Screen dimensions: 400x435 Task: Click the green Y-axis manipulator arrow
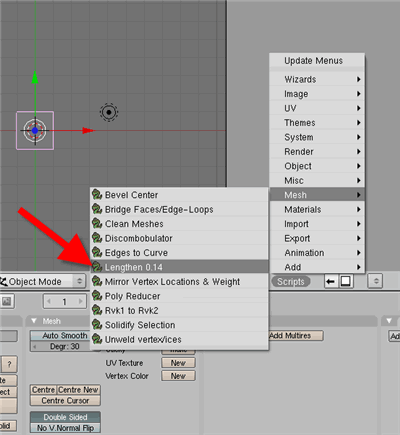pos(35,77)
